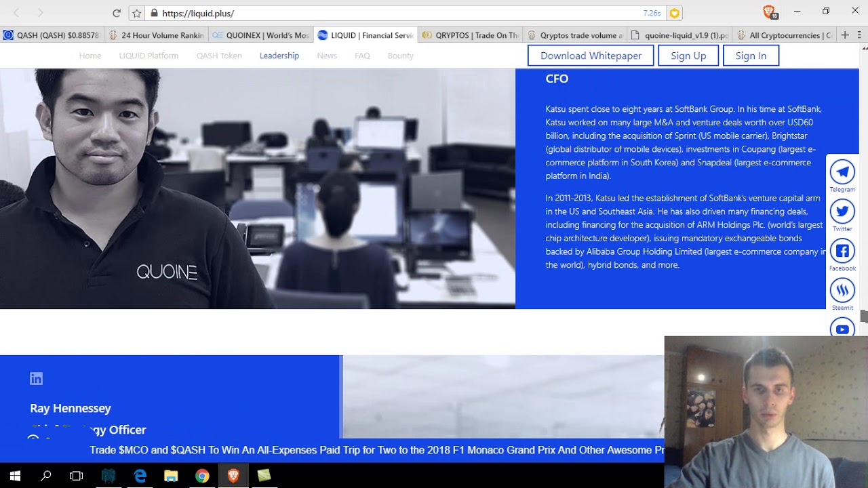Launch Google Chrome from the taskbar
Image resolution: width=868 pixels, height=488 pixels.
click(202, 476)
